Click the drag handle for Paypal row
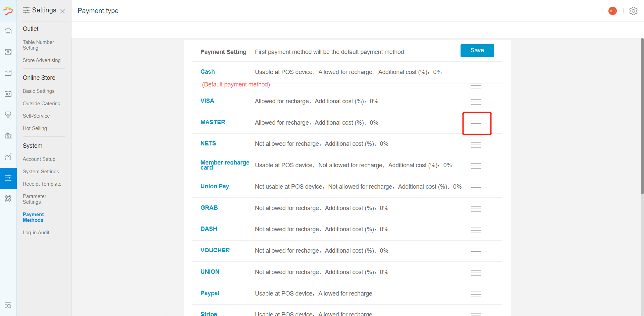Screen dimensions: 644x316 (476, 294)
